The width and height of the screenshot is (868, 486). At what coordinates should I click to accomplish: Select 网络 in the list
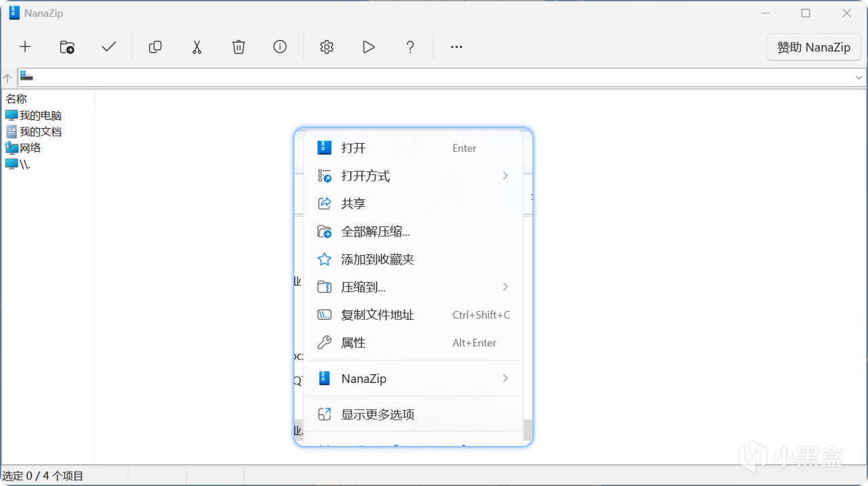tap(31, 148)
